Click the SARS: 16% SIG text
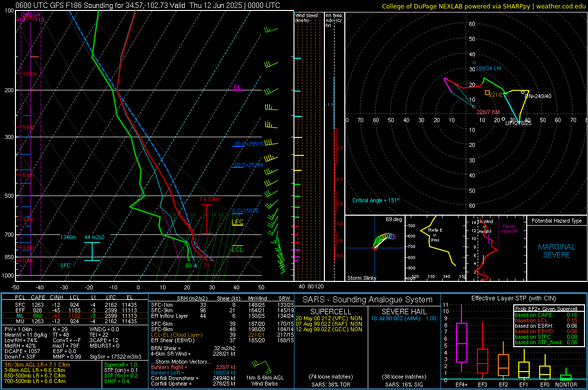Screen dimensions: 588x390 point(404,385)
